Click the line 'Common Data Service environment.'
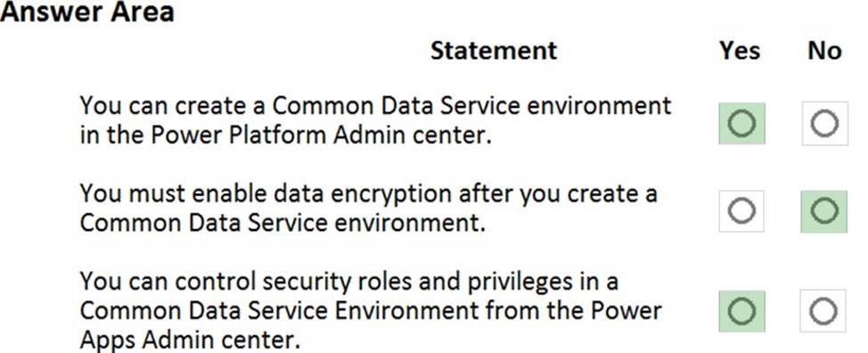The width and height of the screenshot is (868, 353). click(283, 223)
